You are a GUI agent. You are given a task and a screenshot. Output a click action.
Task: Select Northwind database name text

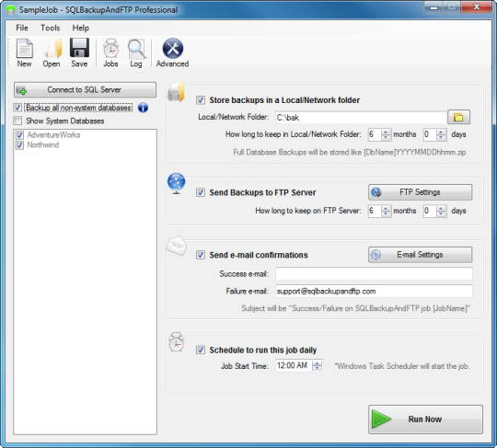click(x=42, y=145)
